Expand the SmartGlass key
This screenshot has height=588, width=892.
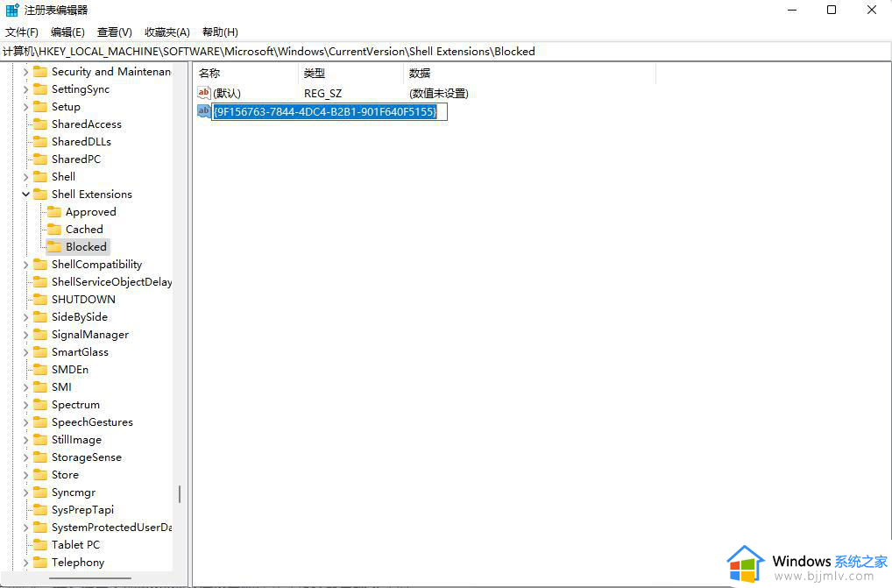coord(25,353)
